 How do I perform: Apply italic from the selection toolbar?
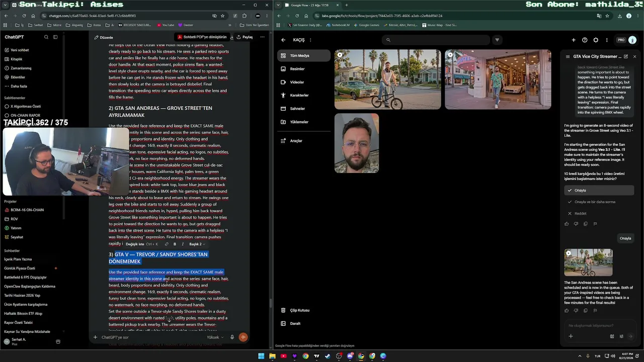(183, 244)
